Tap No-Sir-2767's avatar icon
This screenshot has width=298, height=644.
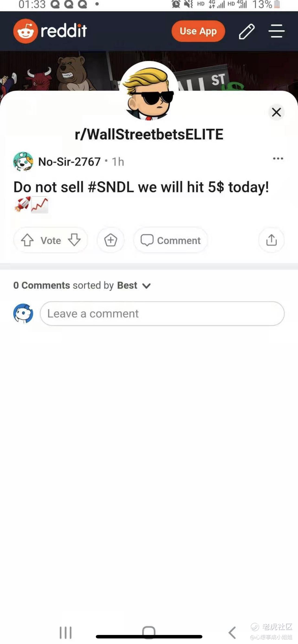point(23,162)
